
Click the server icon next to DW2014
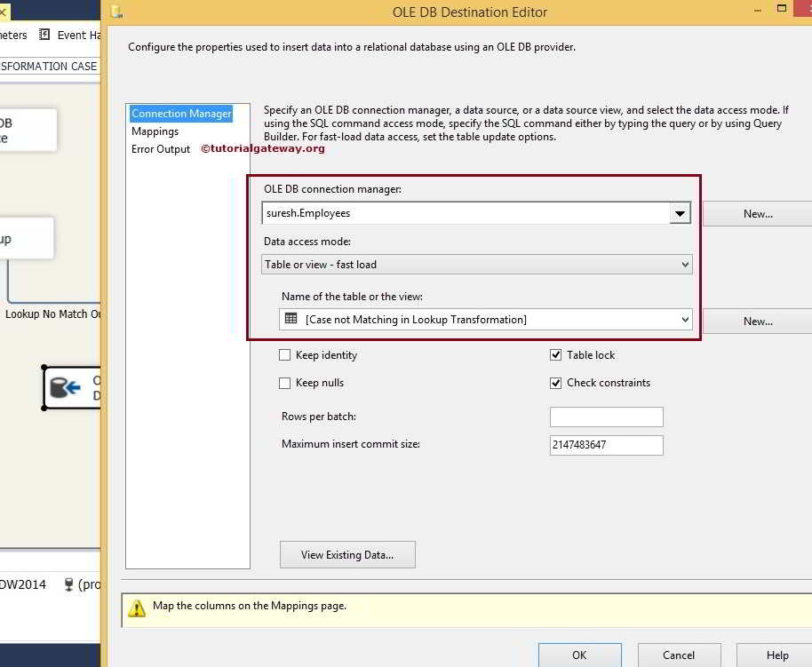click(x=68, y=584)
